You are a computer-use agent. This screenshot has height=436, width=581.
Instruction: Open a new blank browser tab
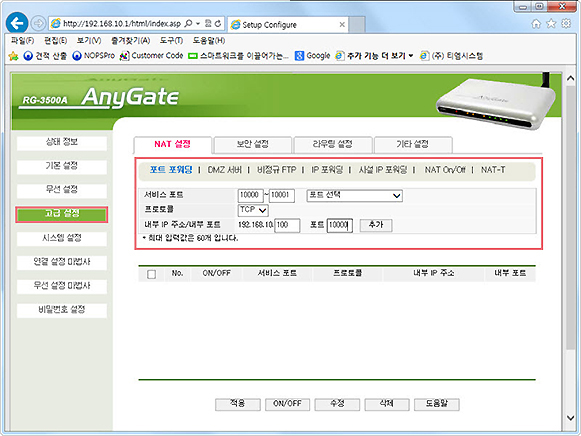pos(357,25)
